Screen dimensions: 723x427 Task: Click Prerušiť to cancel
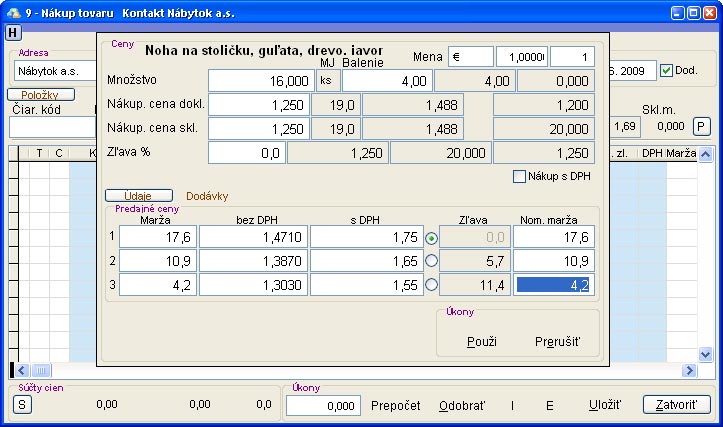click(x=557, y=341)
